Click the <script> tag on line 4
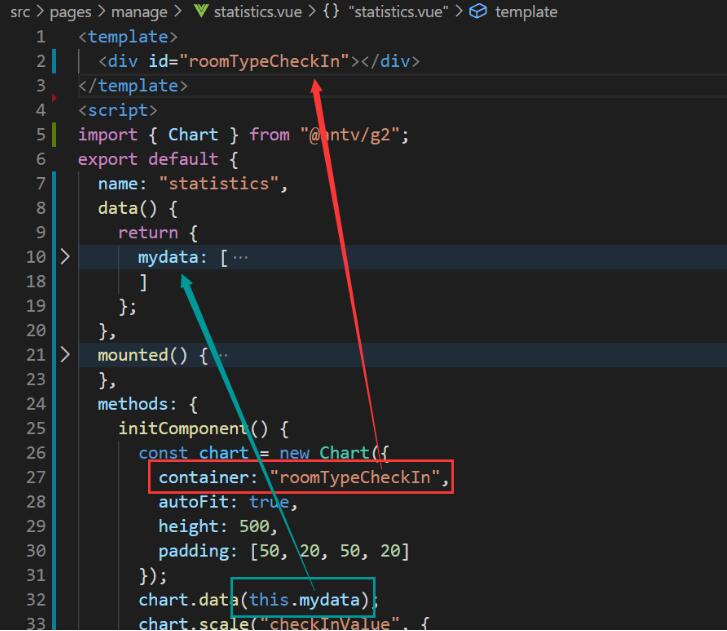 pos(118,110)
